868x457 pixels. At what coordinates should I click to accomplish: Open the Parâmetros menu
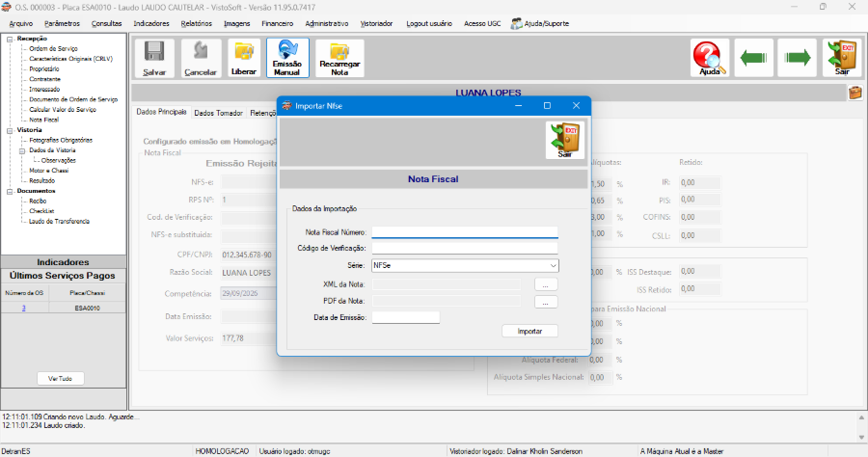62,24
